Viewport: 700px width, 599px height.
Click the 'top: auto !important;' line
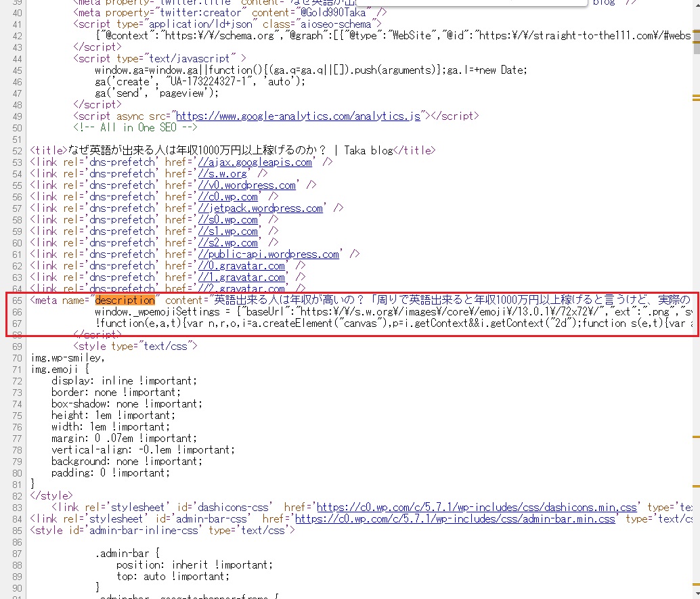173,577
